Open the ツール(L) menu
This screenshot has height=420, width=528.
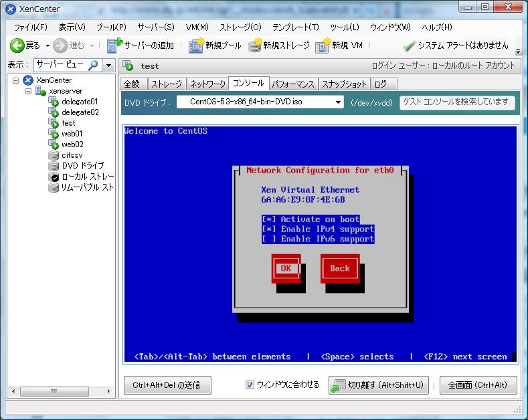tap(345, 27)
